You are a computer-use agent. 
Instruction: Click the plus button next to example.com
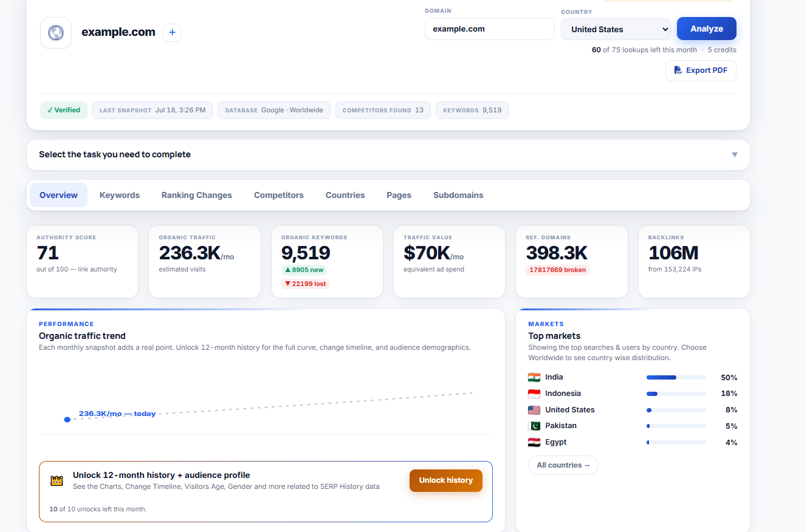coord(172,32)
